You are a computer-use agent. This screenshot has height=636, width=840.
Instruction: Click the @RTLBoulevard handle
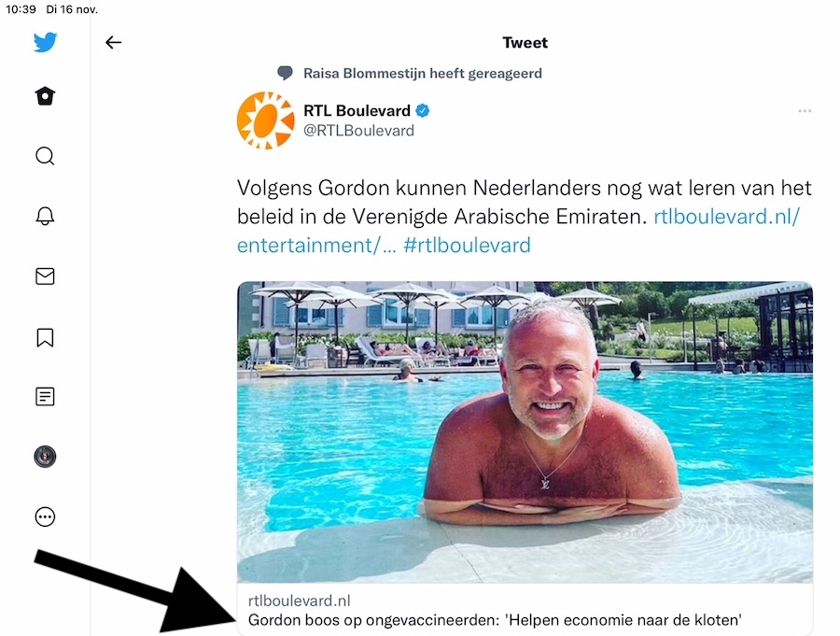click(359, 131)
